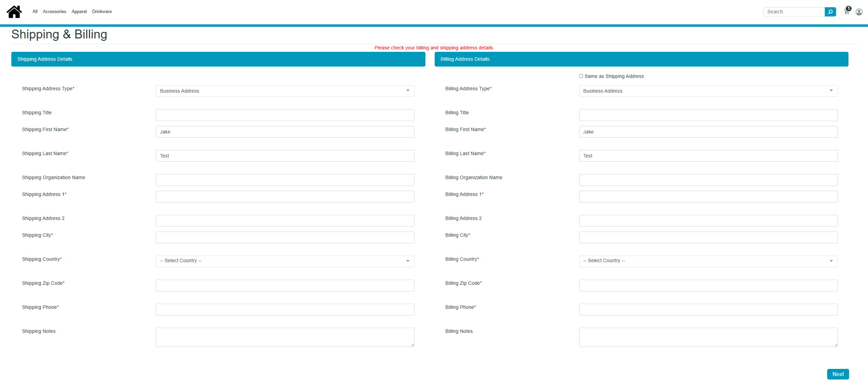The image size is (868, 385).
Task: Focus the Search input field
Action: point(794,12)
